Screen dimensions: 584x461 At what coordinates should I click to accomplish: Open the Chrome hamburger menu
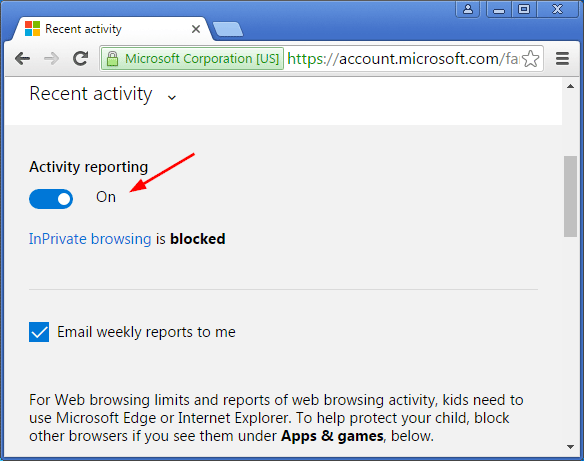pyautogui.click(x=562, y=58)
